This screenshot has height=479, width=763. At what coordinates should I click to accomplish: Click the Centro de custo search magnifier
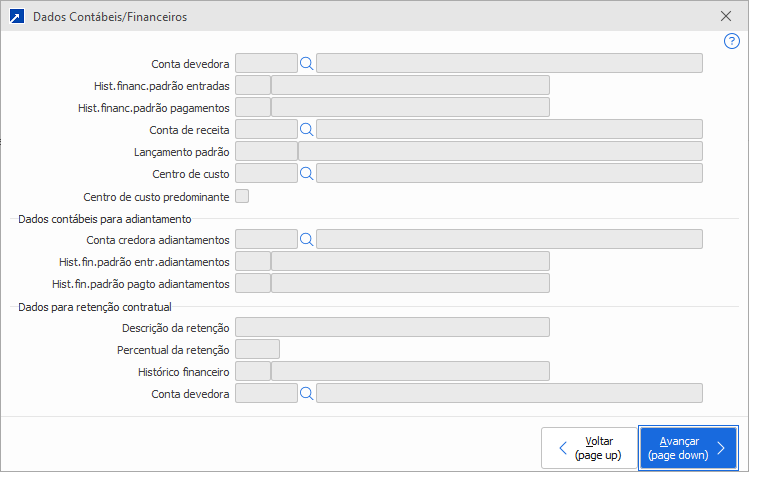click(307, 173)
